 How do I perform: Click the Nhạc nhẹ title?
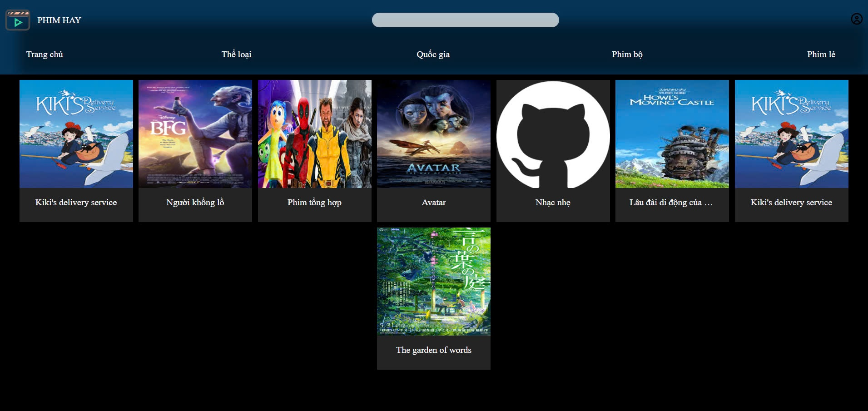pyautogui.click(x=553, y=203)
